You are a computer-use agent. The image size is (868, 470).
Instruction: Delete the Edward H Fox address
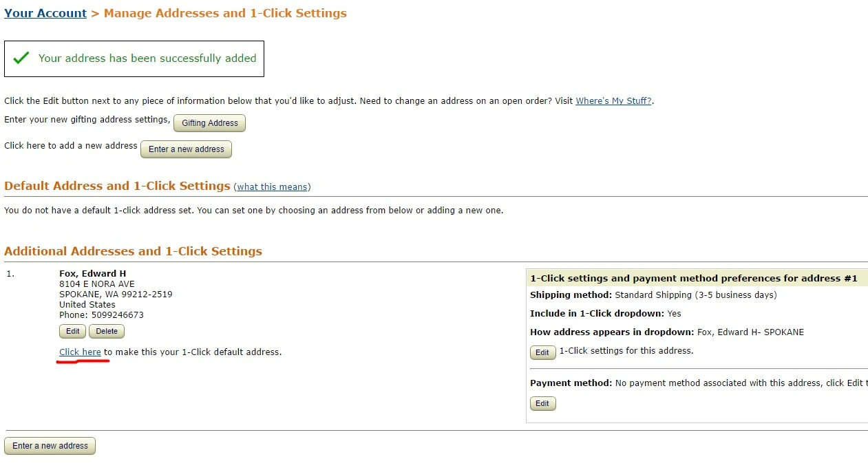[107, 332]
